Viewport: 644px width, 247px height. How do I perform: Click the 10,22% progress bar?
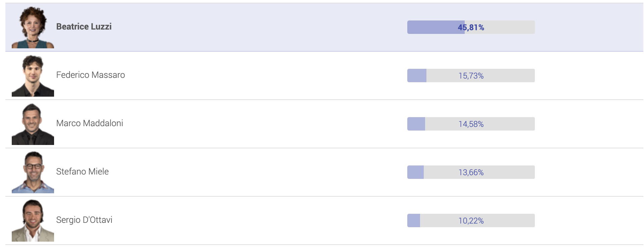coord(471,220)
